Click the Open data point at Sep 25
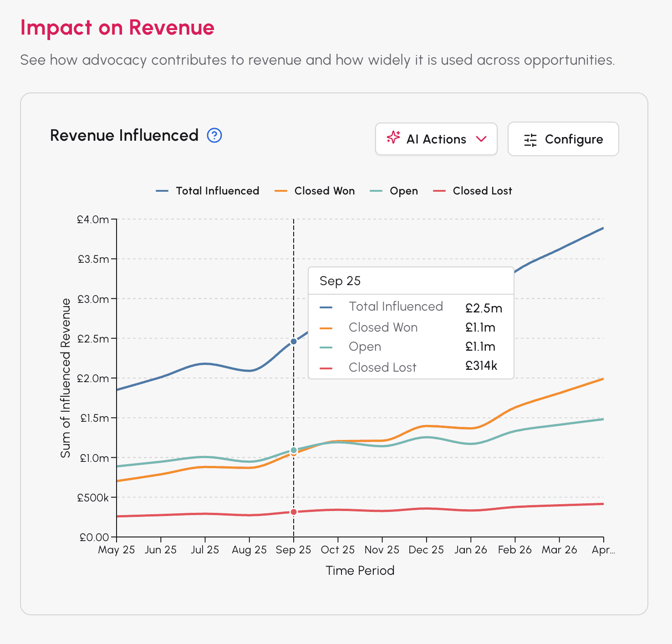672x644 pixels. click(294, 450)
